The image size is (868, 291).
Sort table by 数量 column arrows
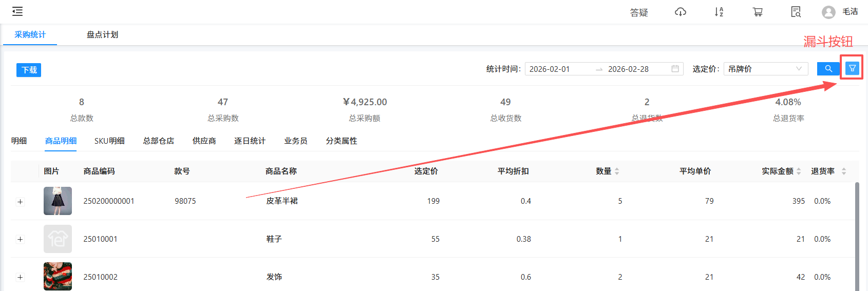click(x=617, y=171)
